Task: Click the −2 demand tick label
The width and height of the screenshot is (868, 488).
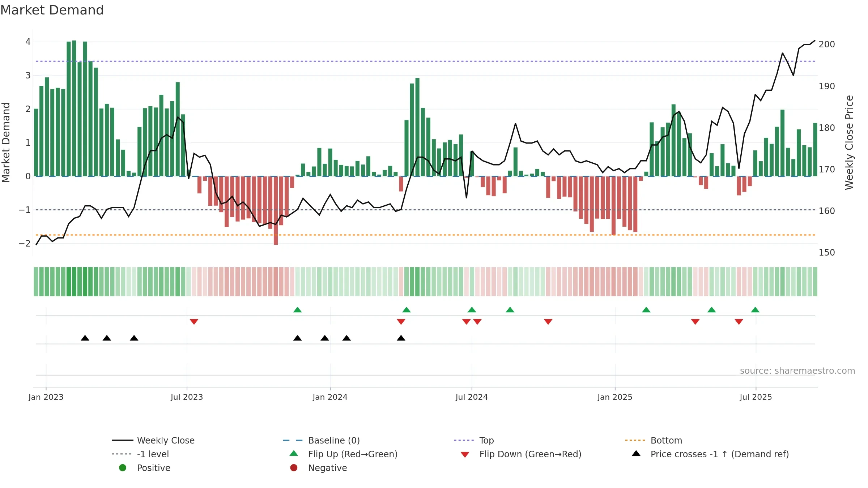Action: coord(25,244)
